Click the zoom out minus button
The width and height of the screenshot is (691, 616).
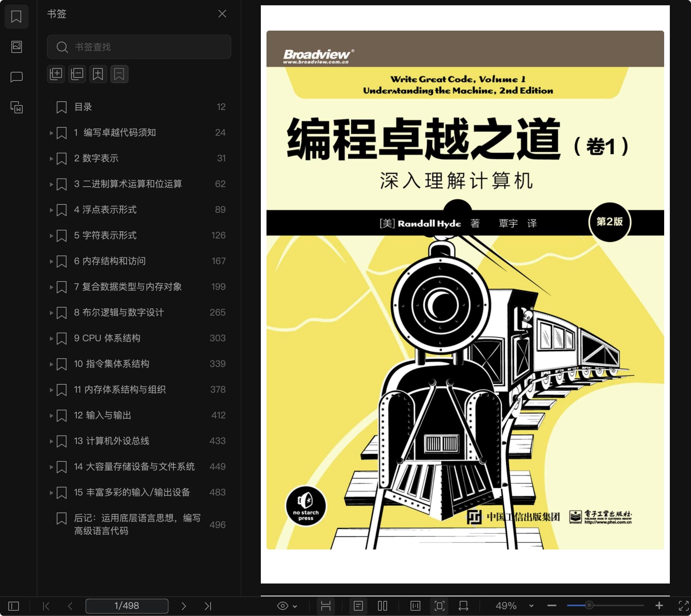pos(552,606)
